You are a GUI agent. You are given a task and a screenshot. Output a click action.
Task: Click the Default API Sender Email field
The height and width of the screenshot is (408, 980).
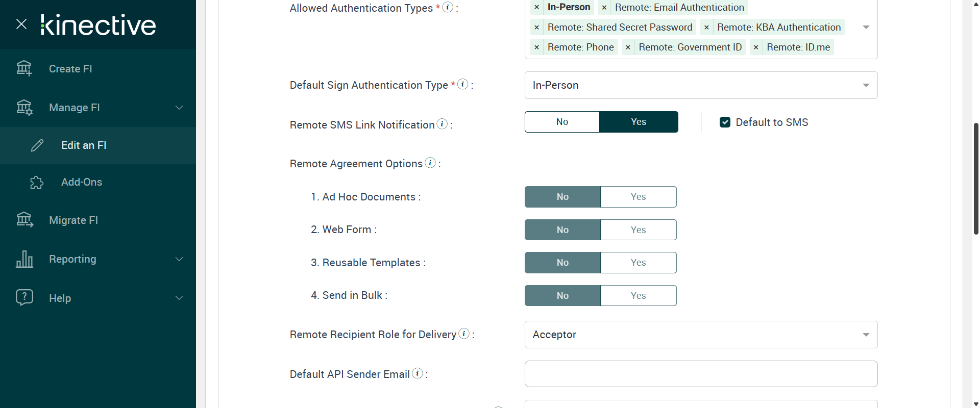point(701,374)
